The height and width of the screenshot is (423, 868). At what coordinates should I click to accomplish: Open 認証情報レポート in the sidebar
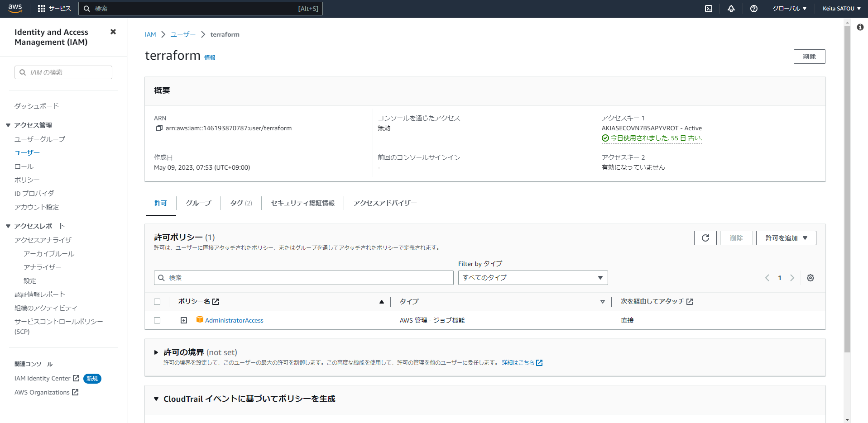tap(40, 295)
